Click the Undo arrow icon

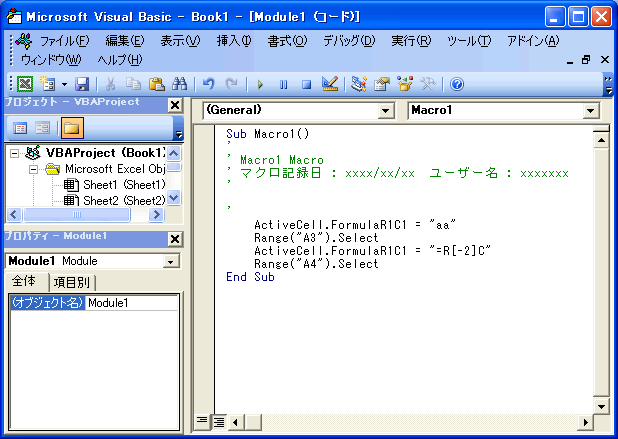[208, 84]
